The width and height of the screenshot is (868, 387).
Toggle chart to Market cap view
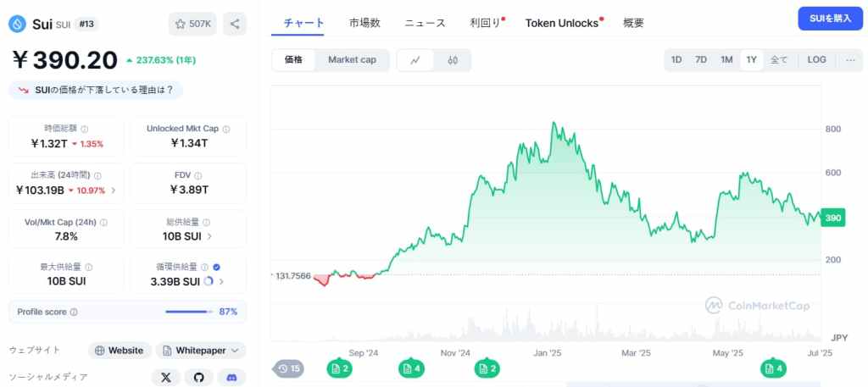[352, 60]
